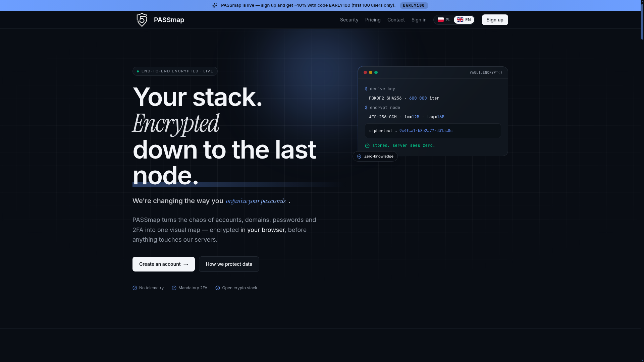Screen dimensions: 644x362
Task: Click the check icon next to No telemetry
Action: [x=135, y=288]
